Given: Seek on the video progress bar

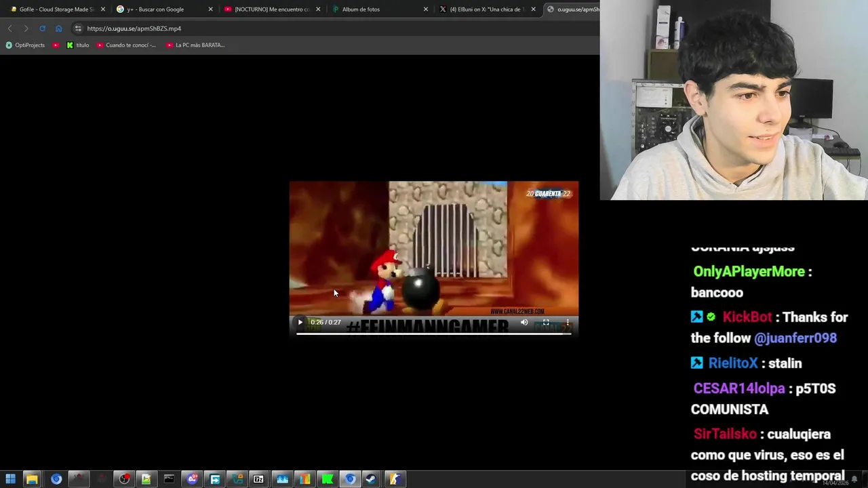Looking at the screenshot, I should pos(433,333).
